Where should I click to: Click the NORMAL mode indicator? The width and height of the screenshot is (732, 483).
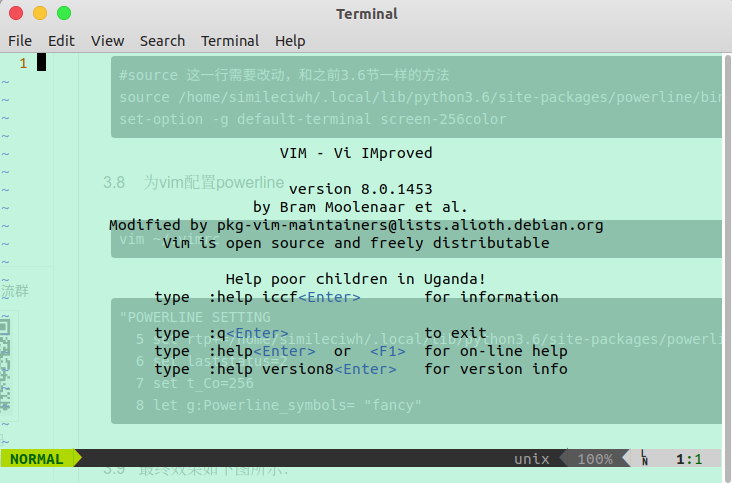click(x=37, y=459)
